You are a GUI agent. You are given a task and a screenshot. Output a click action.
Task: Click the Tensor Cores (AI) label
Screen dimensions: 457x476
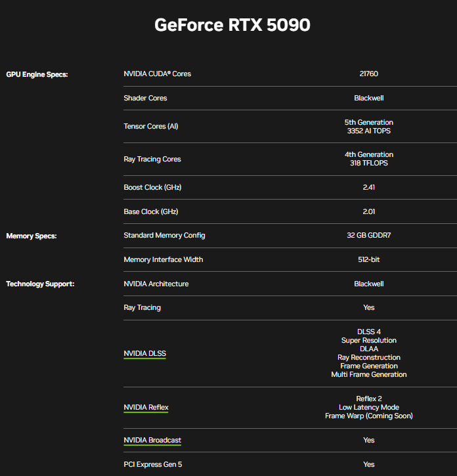click(151, 126)
